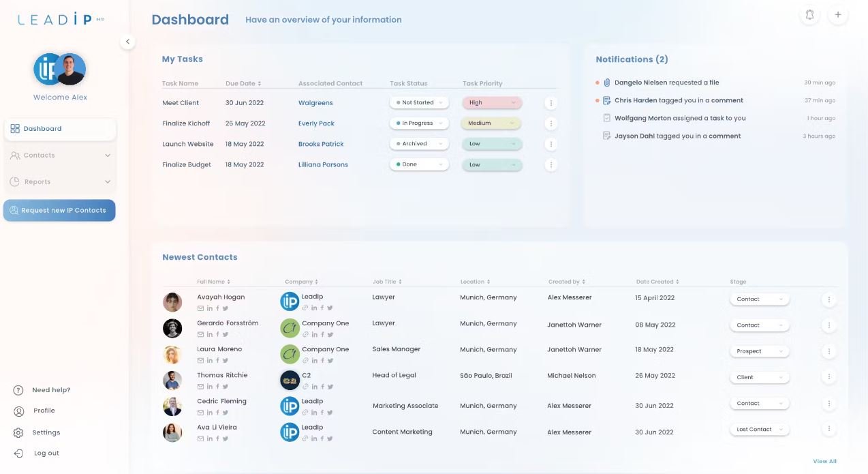Open Wolfgang Morton assigned task notification
Viewport: 868px width, 474px height.
pyautogui.click(x=680, y=118)
